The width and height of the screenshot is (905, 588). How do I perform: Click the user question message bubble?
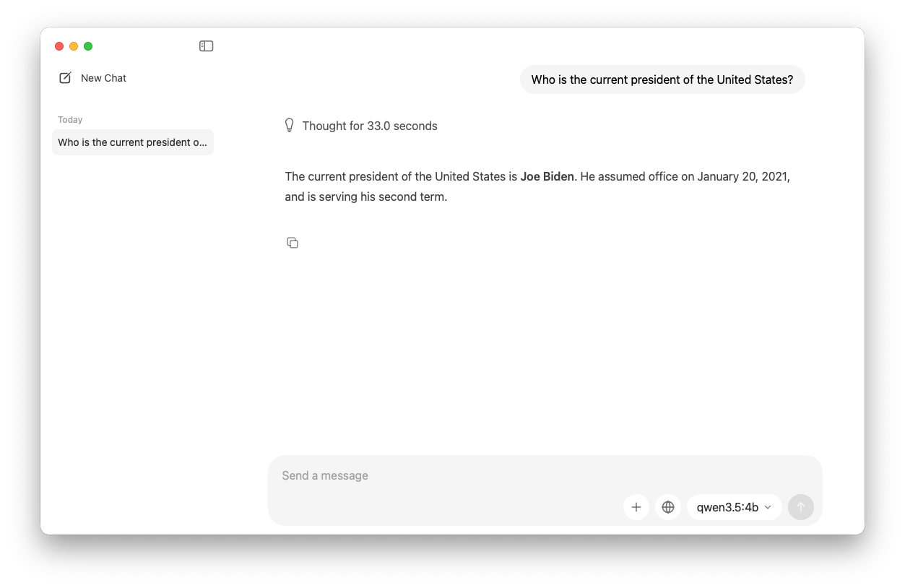coord(662,79)
